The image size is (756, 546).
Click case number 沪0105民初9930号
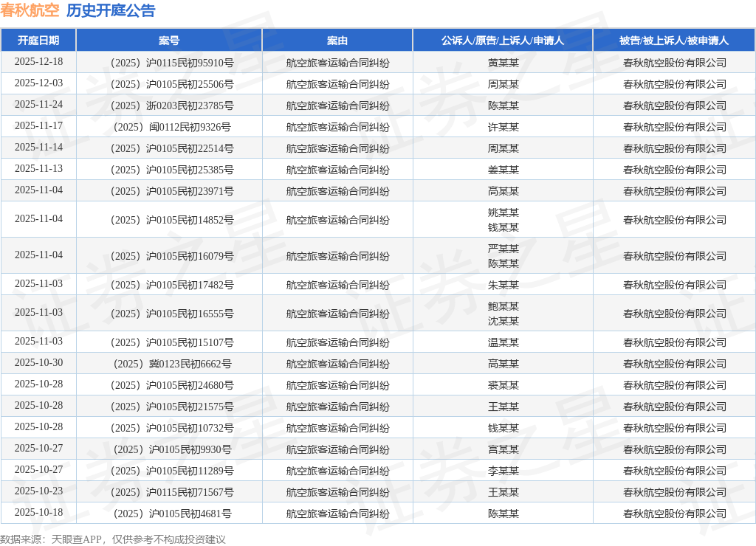(x=172, y=449)
